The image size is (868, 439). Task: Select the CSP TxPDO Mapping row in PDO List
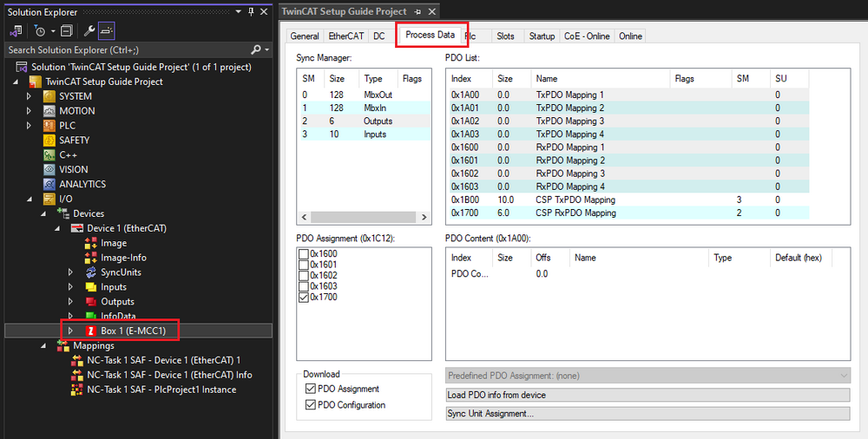pyautogui.click(x=628, y=200)
